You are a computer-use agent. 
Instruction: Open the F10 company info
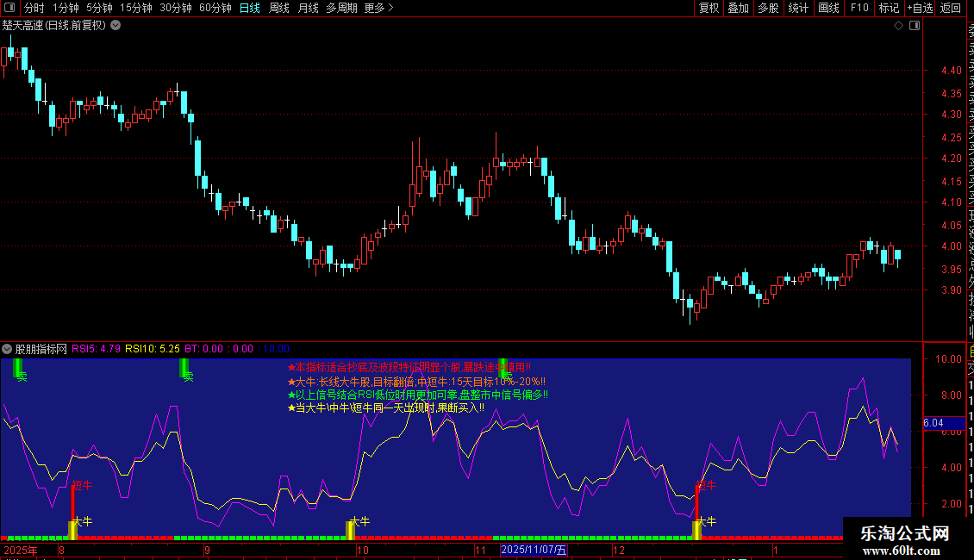click(859, 8)
